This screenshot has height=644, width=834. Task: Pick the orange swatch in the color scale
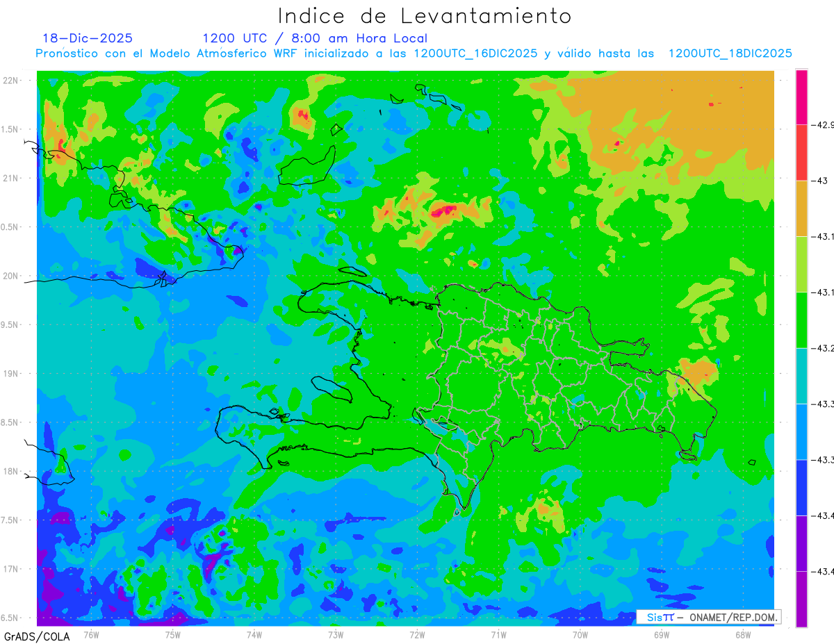click(801, 208)
